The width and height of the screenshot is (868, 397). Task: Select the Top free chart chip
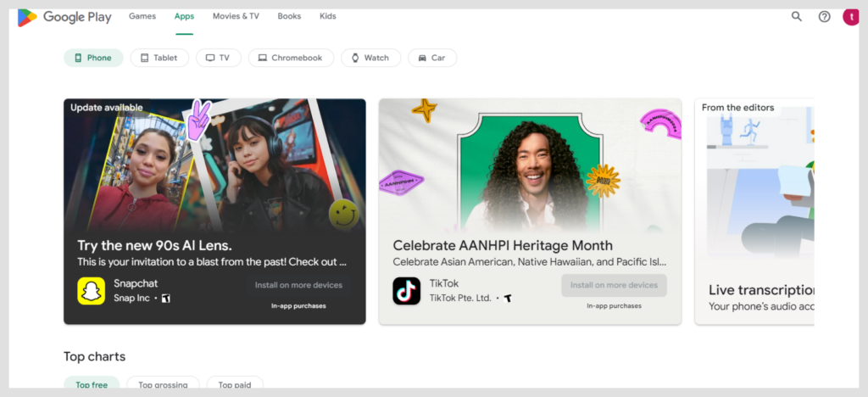(92, 385)
